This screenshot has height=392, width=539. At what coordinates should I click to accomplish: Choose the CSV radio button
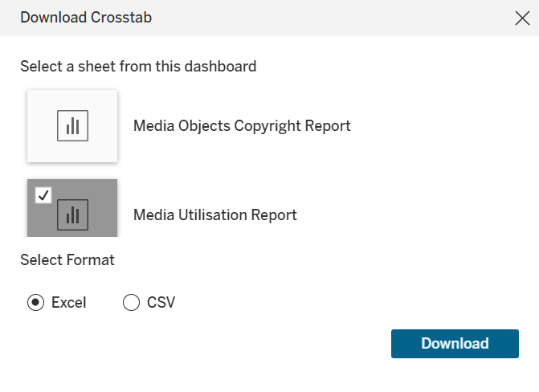coord(131,303)
